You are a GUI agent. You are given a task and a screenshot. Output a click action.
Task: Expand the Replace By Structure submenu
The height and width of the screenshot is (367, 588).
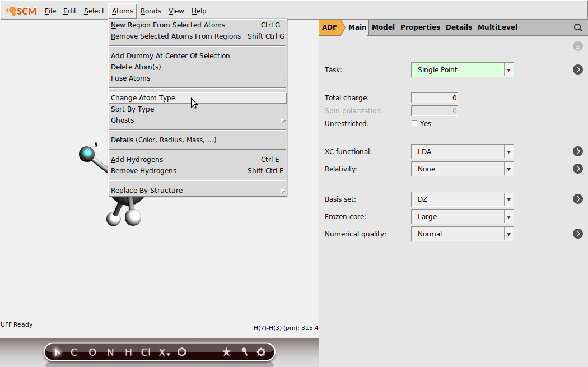pos(198,191)
